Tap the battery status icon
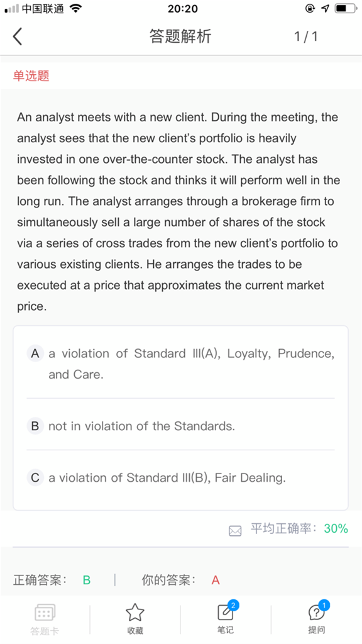 pyautogui.click(x=346, y=8)
